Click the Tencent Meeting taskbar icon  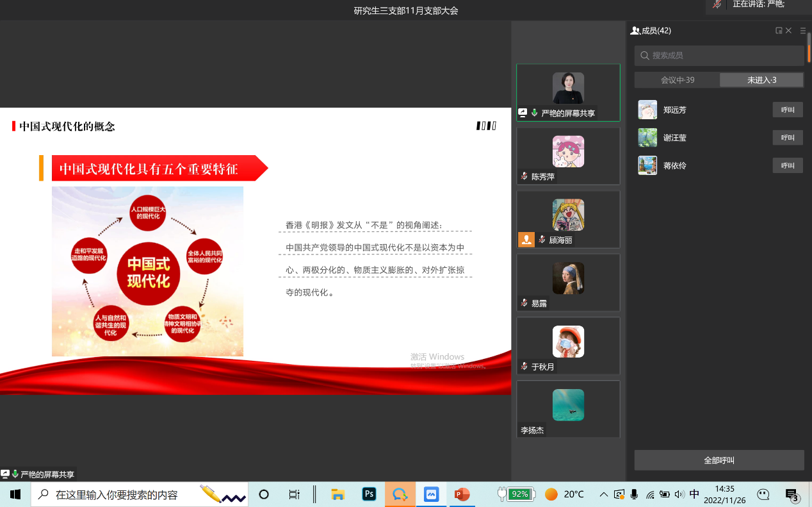coord(400,494)
